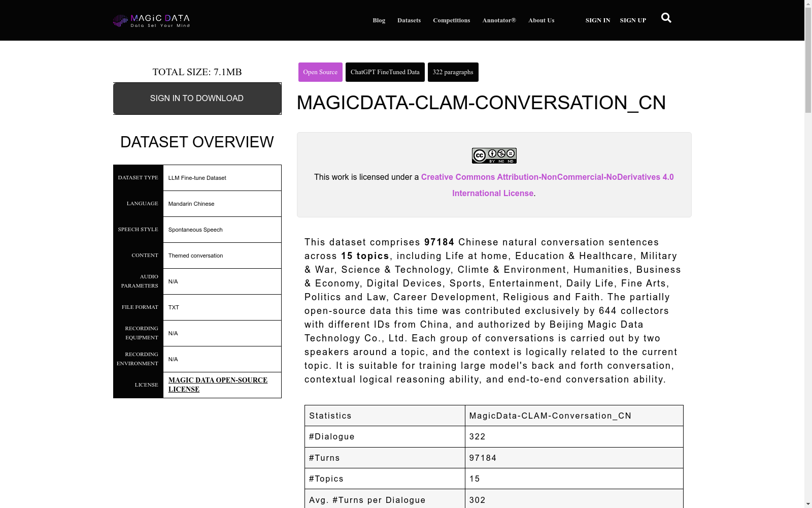Click the MagicData-CLAM-Conversation_CN table header
The width and height of the screenshot is (812, 508).
click(x=574, y=416)
